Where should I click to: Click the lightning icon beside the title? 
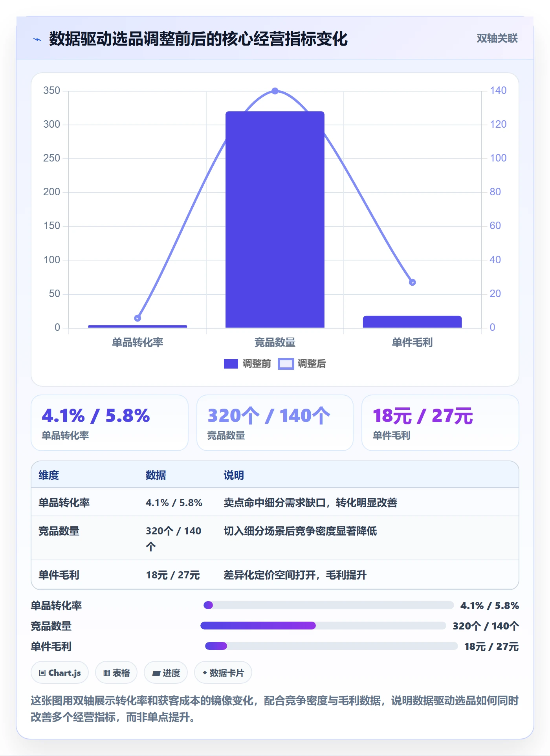pyautogui.click(x=37, y=39)
